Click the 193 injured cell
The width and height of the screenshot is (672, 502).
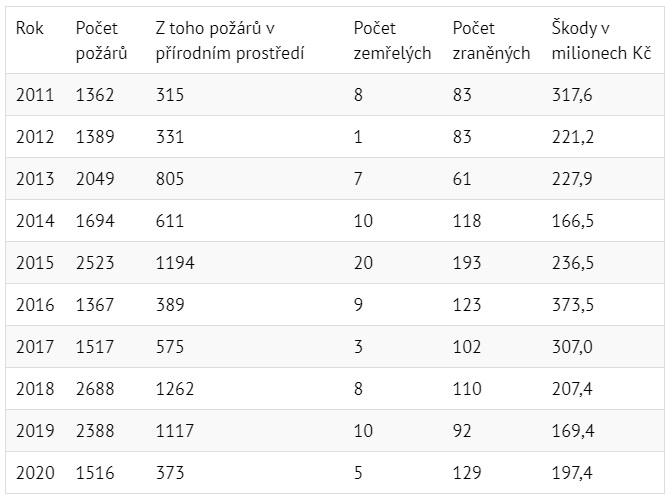466,262
